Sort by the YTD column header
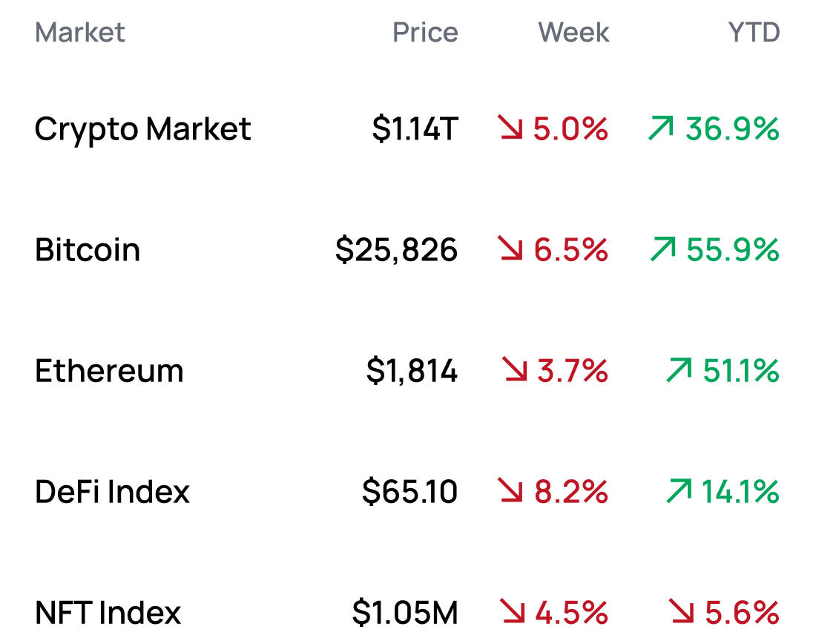 coord(754,33)
